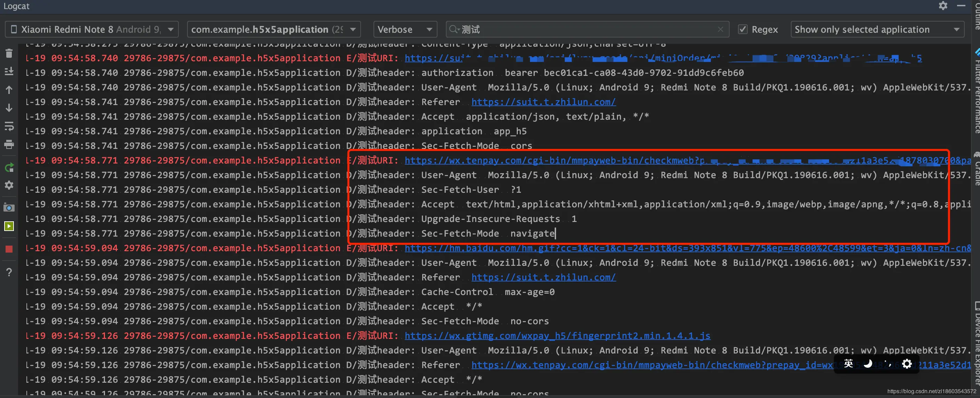Click the print icon in sidebar
This screenshot has width=980, height=398.
[x=9, y=145]
